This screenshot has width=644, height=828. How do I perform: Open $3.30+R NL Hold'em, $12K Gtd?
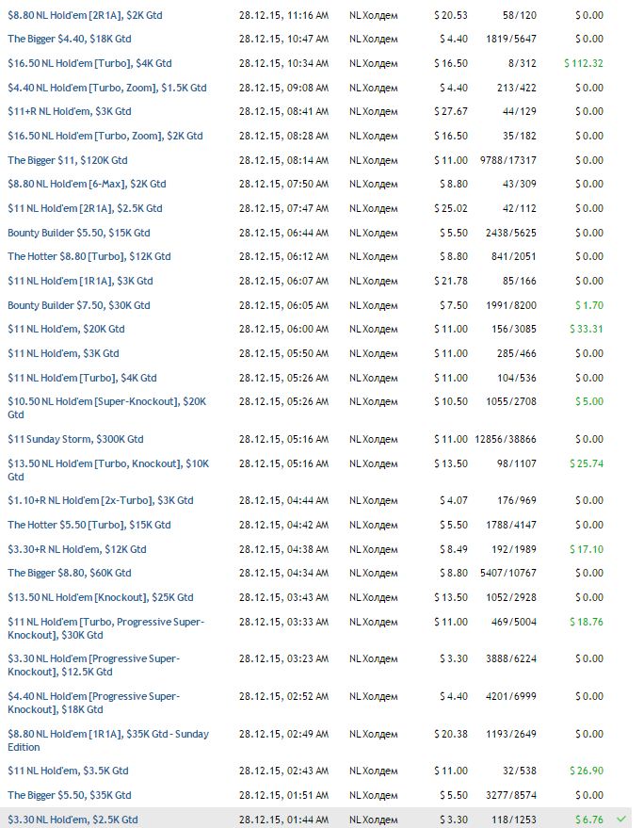[x=77, y=549]
